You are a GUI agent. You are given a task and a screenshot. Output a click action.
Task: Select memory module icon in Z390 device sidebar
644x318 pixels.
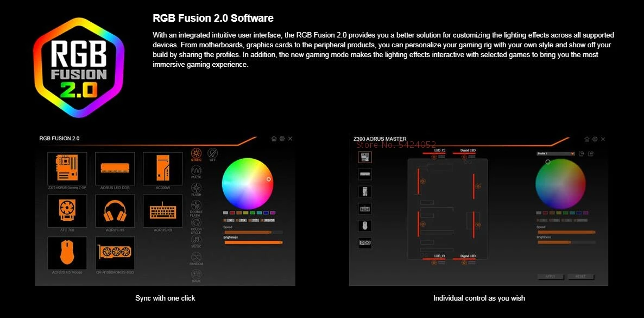click(x=365, y=174)
